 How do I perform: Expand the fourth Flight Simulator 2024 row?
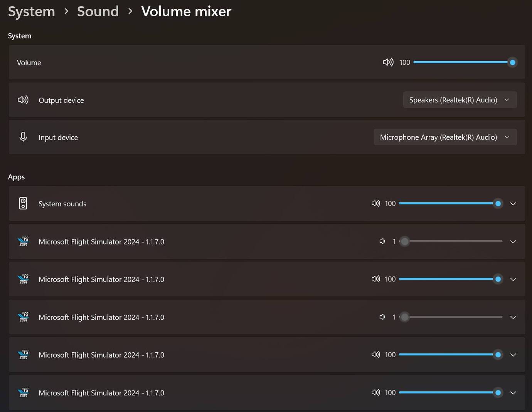tap(513, 355)
